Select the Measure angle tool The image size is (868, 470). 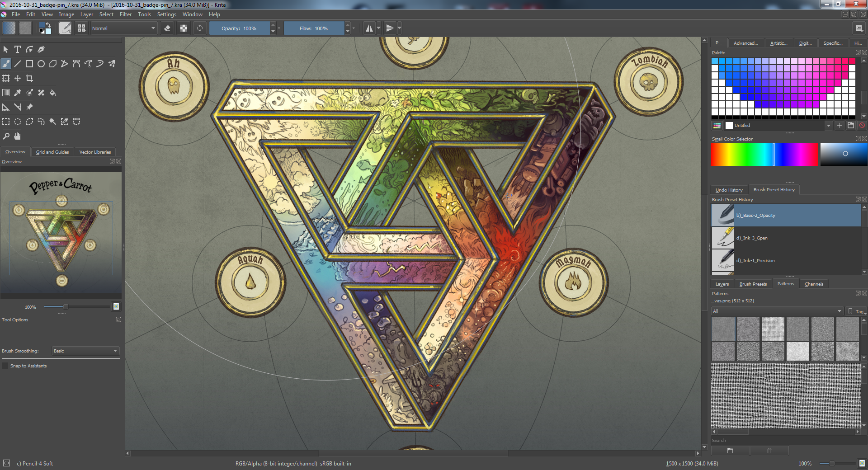coord(18,107)
